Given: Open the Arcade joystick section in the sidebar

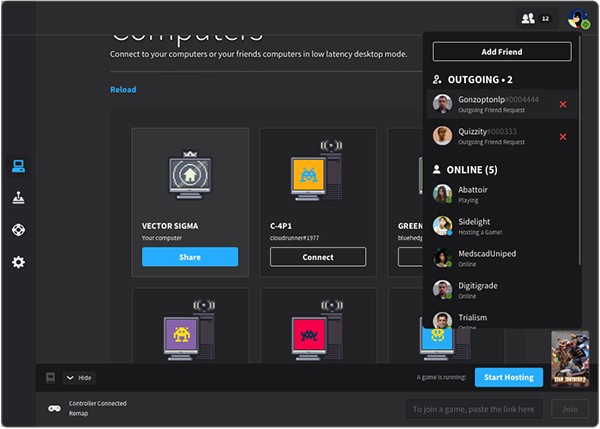Looking at the screenshot, I should click(x=18, y=198).
